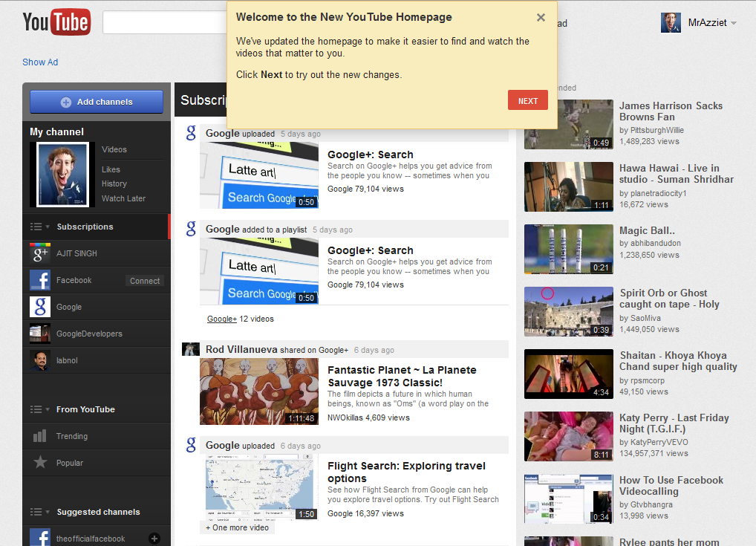The image size is (756, 546).
Task: Click the Facebook channel icon in sidebar
Action: pos(39,280)
